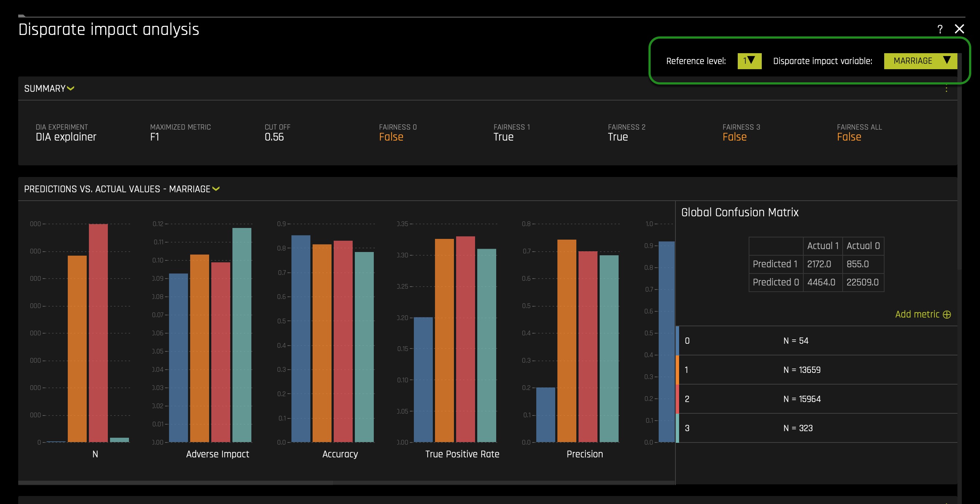Click the blue bar in Accuracy chart
Image resolution: width=980 pixels, height=504 pixels.
pyautogui.click(x=301, y=339)
